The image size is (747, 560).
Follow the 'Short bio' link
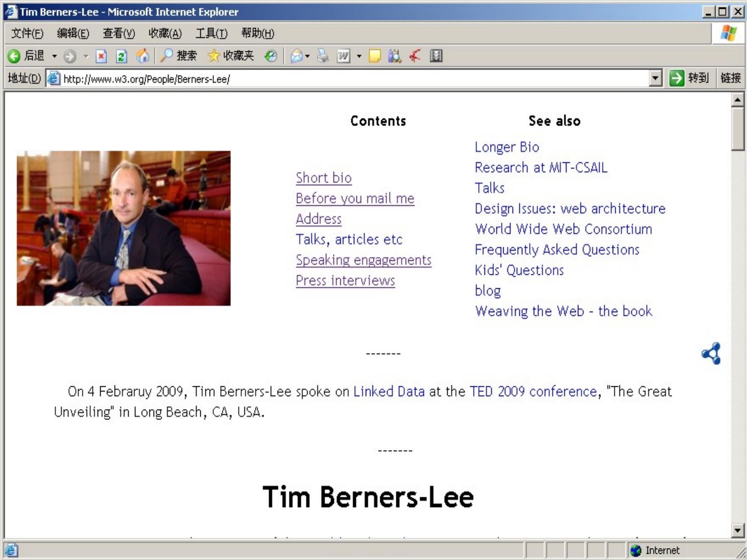(323, 178)
